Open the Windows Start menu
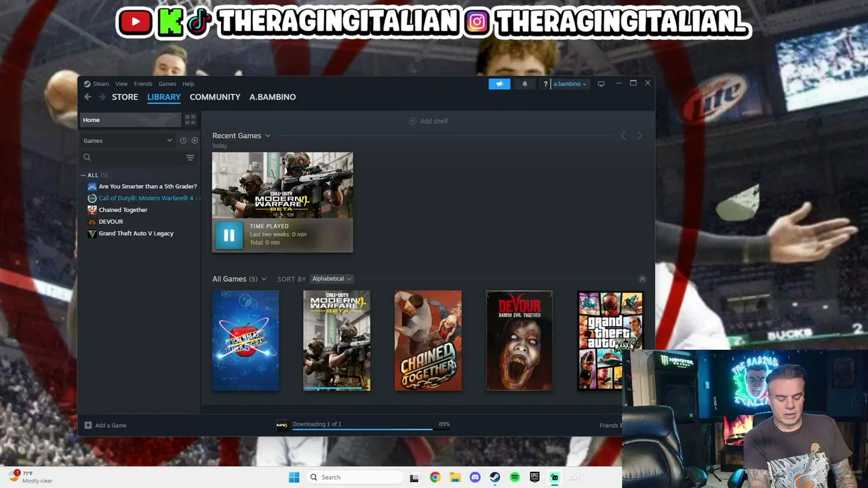The image size is (868, 488). click(294, 477)
